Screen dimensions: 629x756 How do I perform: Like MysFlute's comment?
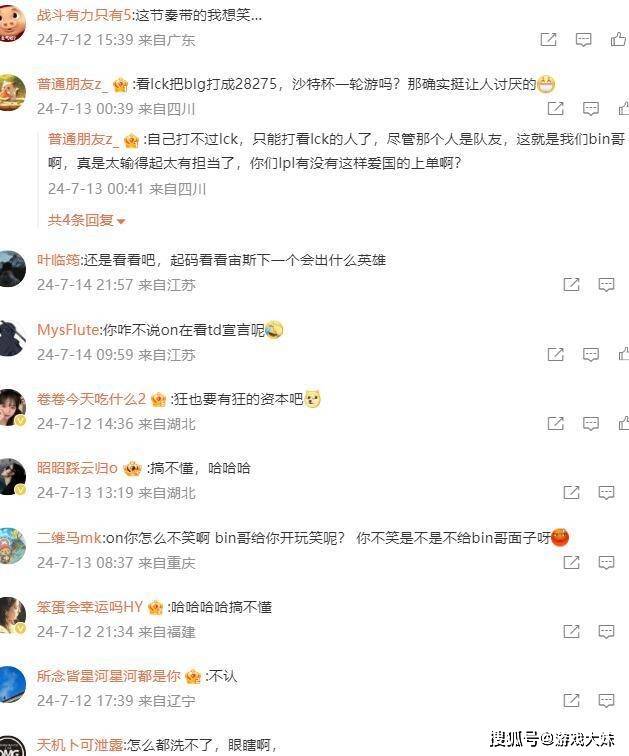(x=624, y=354)
